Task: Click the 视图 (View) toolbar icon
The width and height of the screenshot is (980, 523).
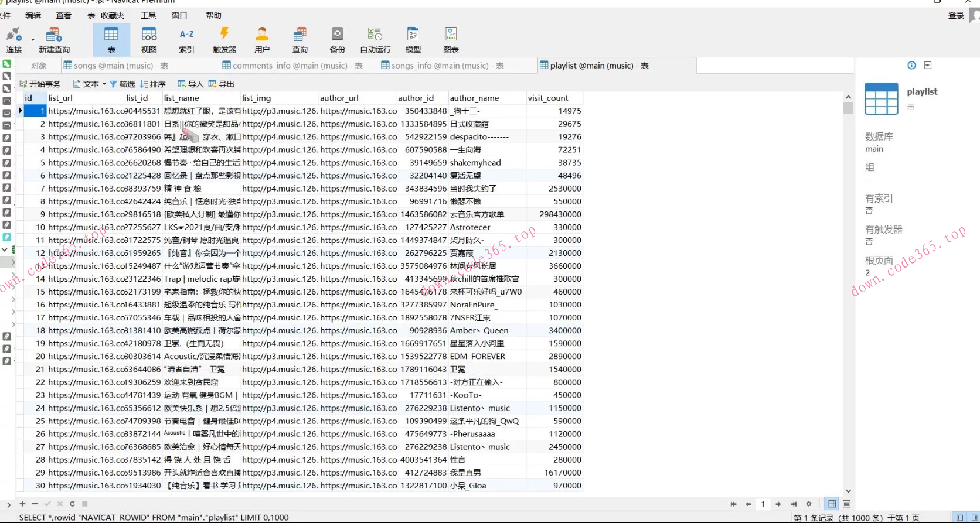Action: [149, 40]
